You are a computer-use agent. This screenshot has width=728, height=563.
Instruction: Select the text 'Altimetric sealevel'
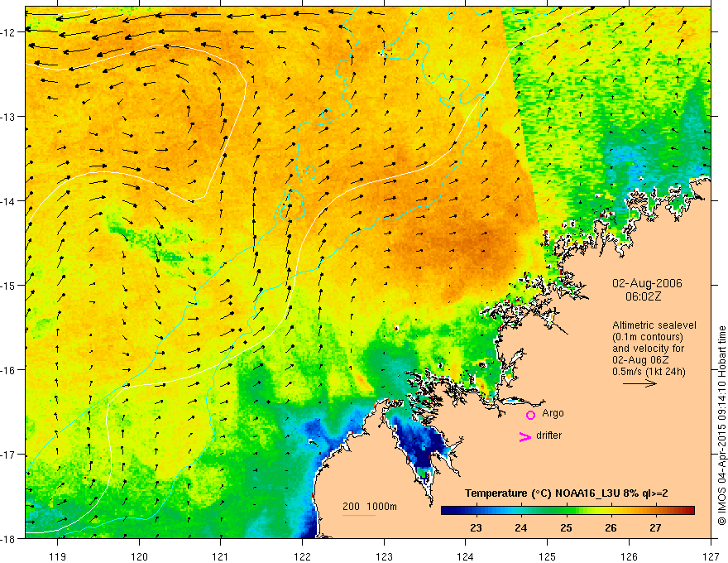pos(654,325)
